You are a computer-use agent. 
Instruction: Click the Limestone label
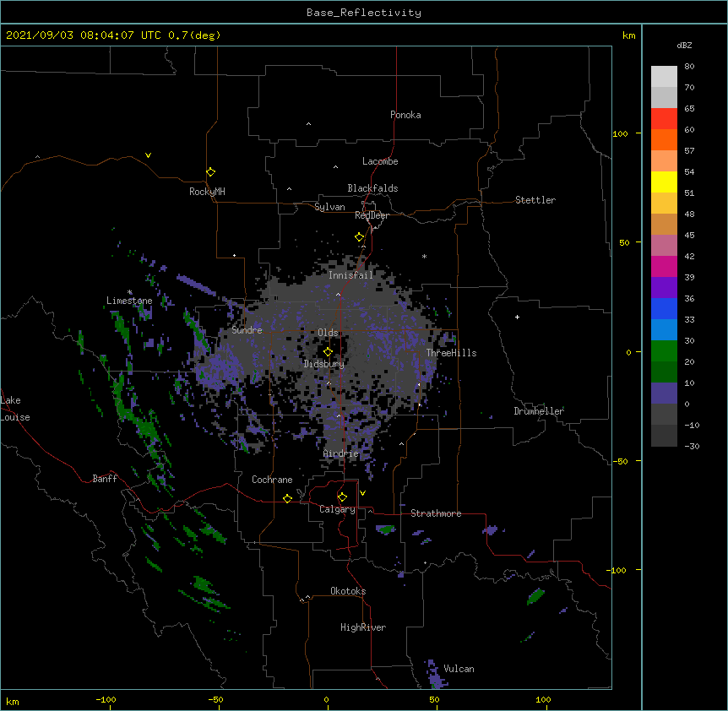pyautogui.click(x=129, y=301)
